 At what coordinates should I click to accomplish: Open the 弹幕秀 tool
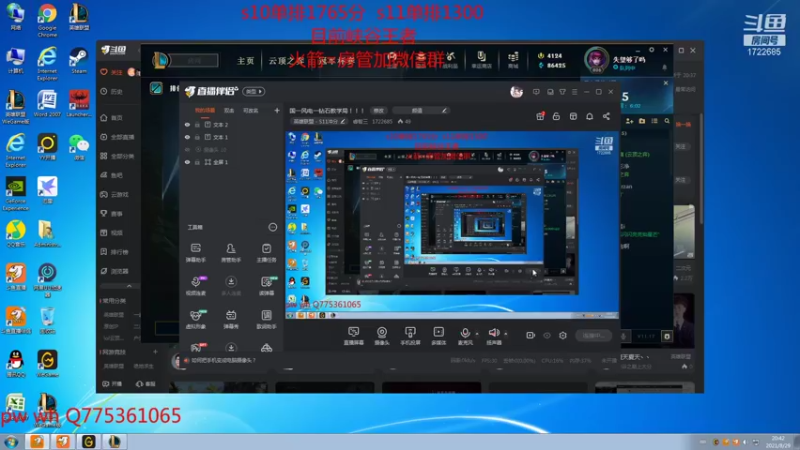231,319
